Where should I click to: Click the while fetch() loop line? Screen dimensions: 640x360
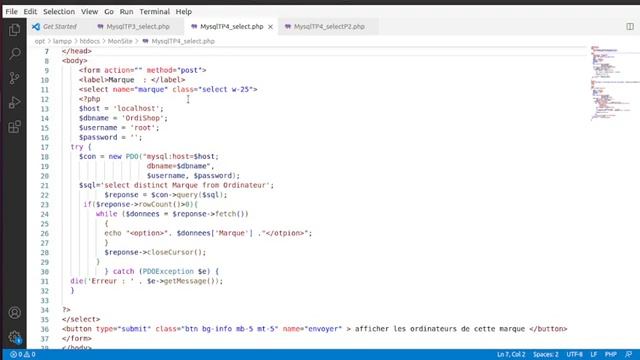point(172,214)
